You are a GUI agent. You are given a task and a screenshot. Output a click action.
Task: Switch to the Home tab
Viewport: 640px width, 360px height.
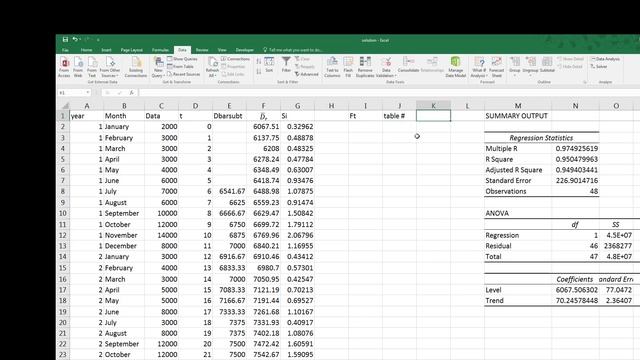pyautogui.click(x=86, y=50)
